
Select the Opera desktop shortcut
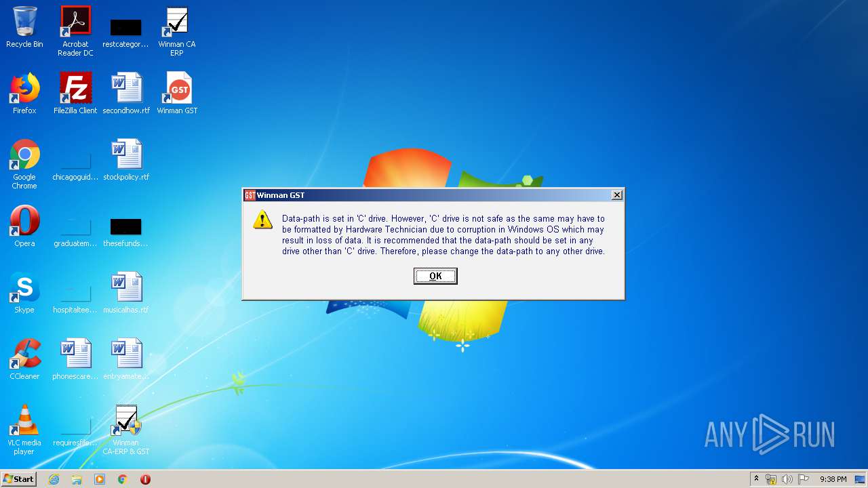pos(24,226)
